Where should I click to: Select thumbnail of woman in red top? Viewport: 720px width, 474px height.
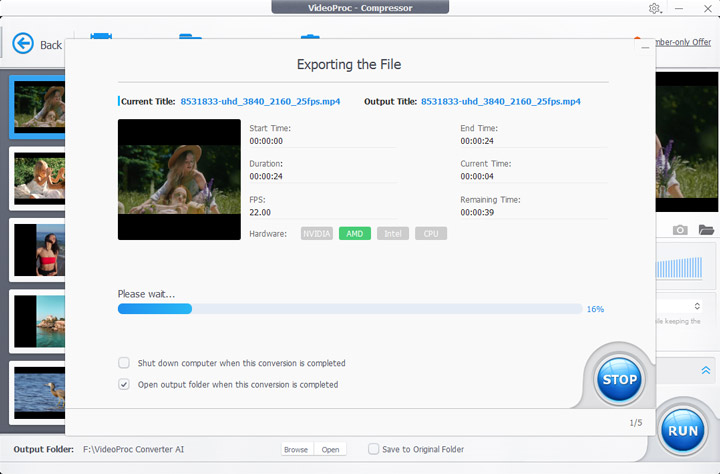point(38,249)
